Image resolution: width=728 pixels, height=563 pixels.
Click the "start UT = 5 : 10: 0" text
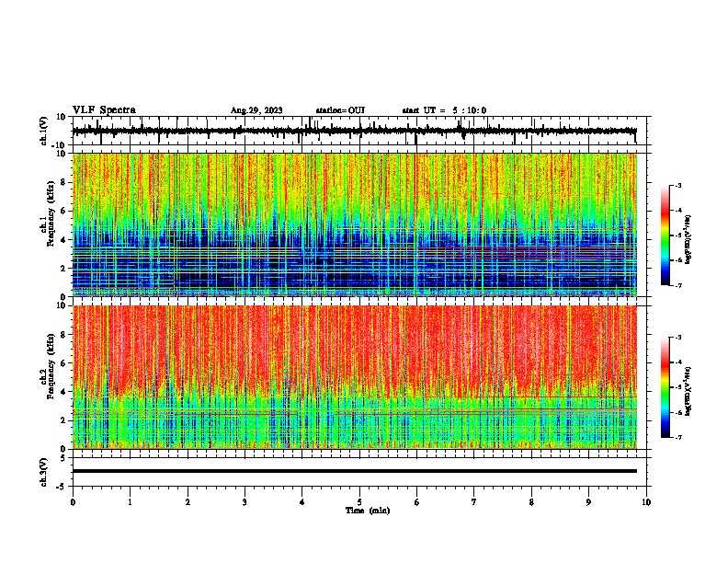[444, 110]
